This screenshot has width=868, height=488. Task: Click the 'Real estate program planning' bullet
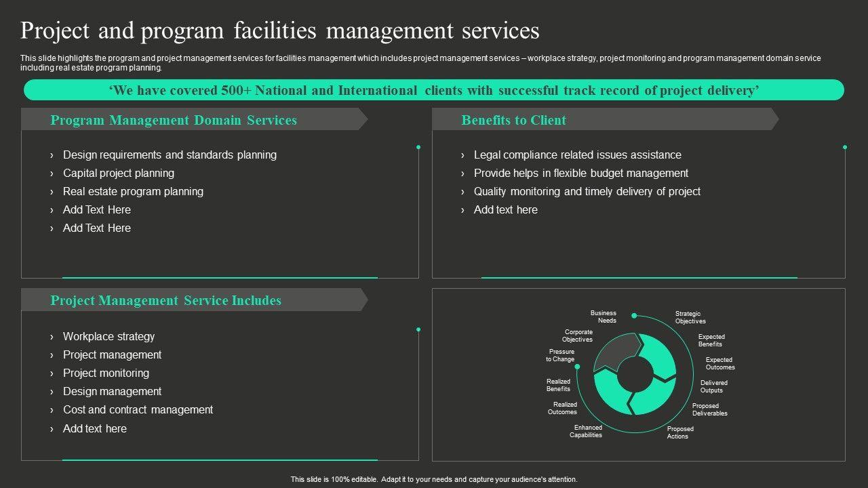pyautogui.click(x=133, y=191)
